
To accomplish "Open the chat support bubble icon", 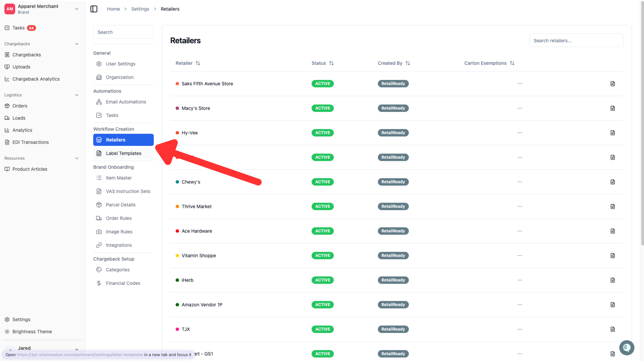I will click(x=627, y=347).
